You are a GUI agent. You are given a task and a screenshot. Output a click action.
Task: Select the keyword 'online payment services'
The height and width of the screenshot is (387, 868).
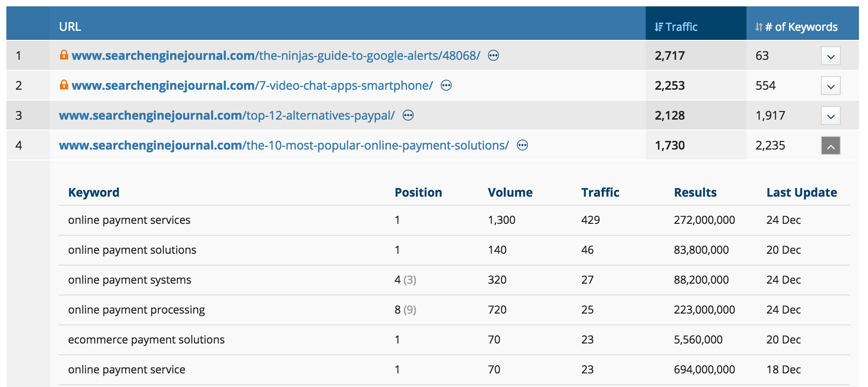(x=129, y=220)
